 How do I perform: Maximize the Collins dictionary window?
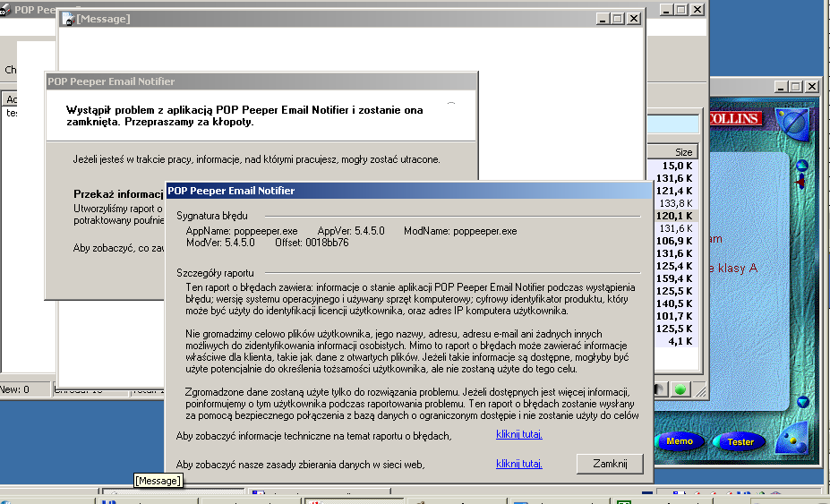click(796, 86)
